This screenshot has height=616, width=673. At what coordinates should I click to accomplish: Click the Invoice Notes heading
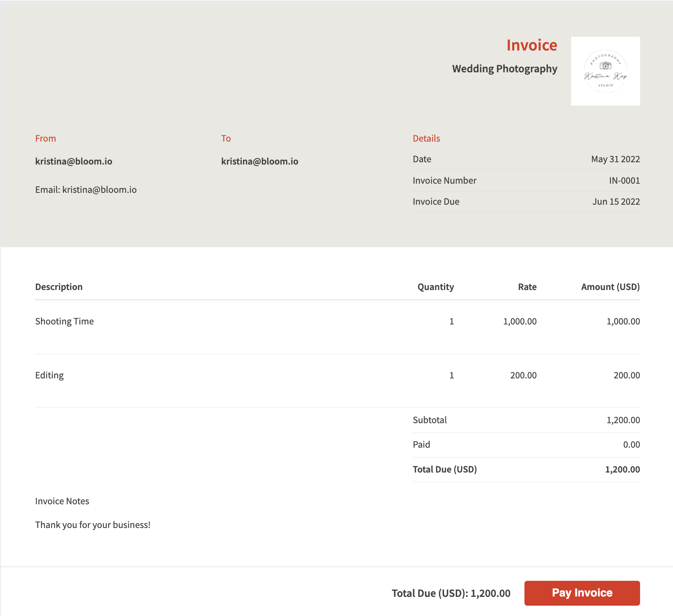click(62, 501)
